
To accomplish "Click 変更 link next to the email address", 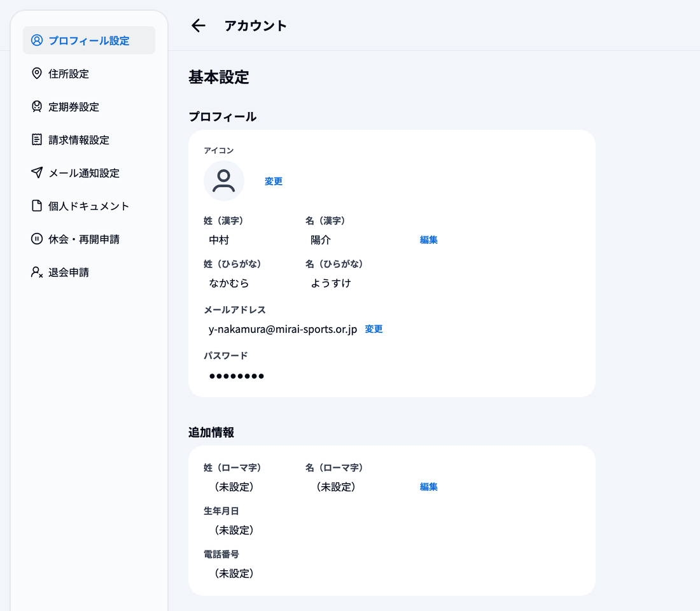I will [x=374, y=328].
